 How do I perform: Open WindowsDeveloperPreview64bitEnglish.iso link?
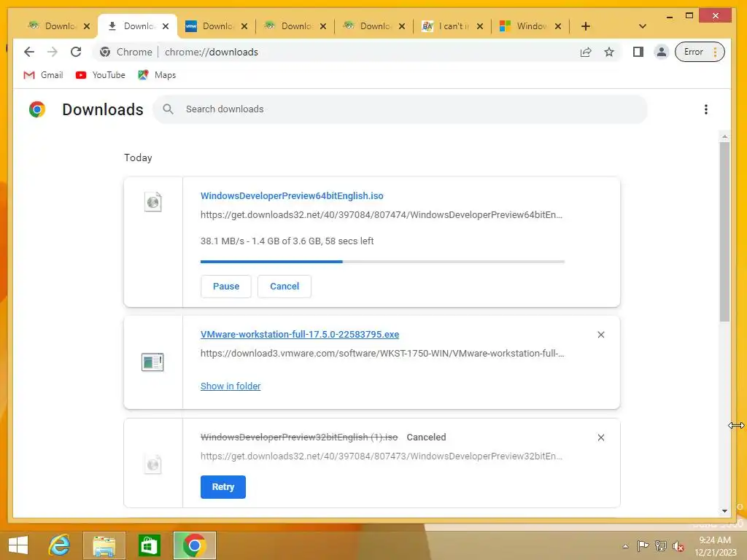292,195
